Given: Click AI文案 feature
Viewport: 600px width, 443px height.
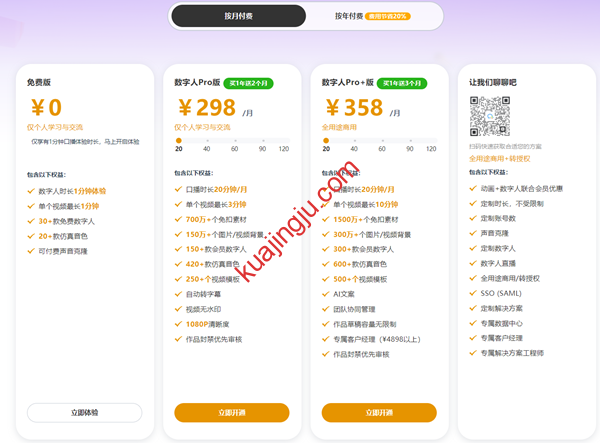Looking at the screenshot, I should click(344, 294).
